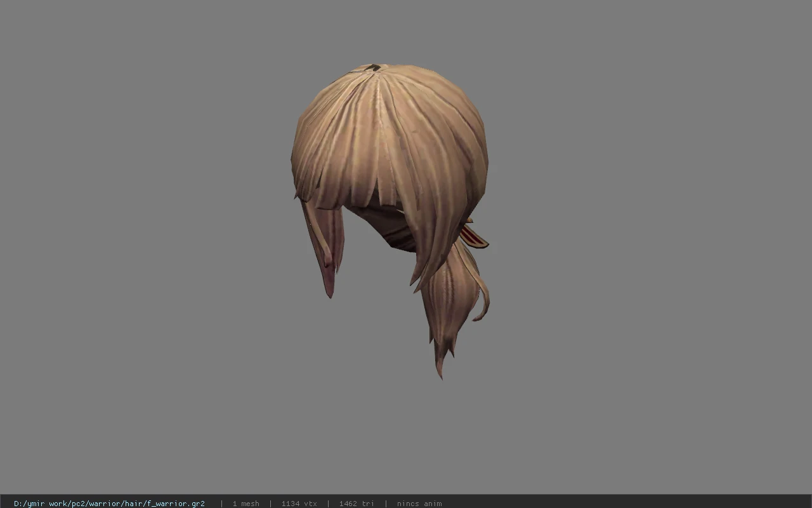Click the file path D:/ymir work/pc2/warrior/hair/f_warrior.gr2

(x=109, y=504)
